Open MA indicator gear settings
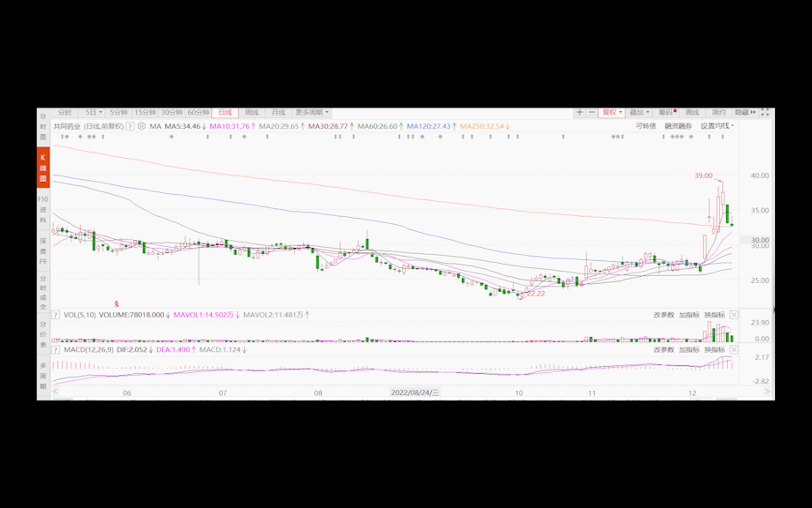The width and height of the screenshot is (812, 508). [x=142, y=126]
